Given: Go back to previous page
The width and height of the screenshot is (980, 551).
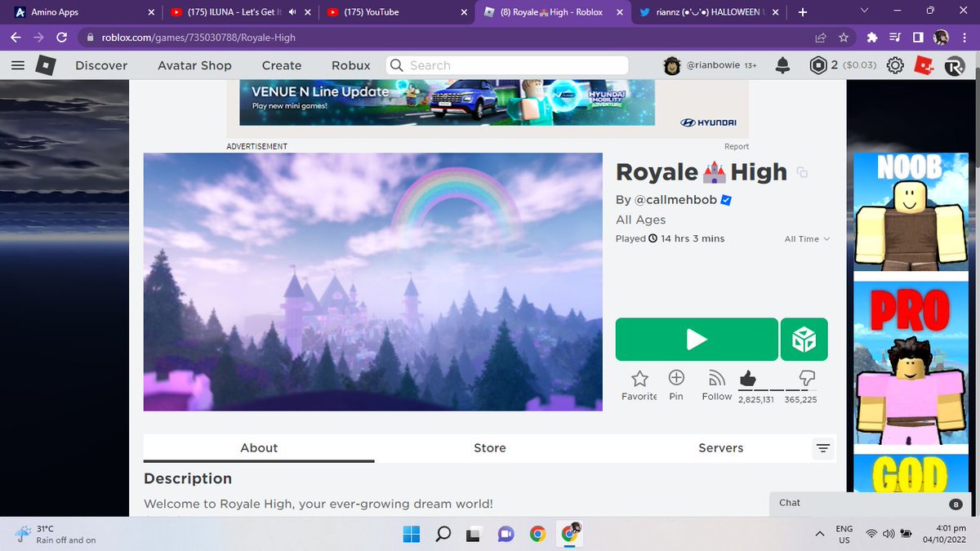Looking at the screenshot, I should point(16,38).
